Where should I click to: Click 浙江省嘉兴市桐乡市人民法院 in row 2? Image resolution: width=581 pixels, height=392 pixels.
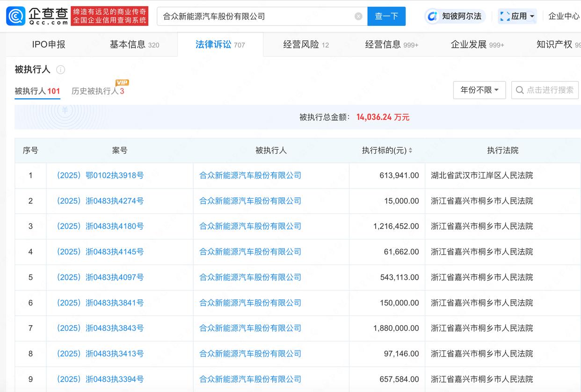[x=482, y=201]
